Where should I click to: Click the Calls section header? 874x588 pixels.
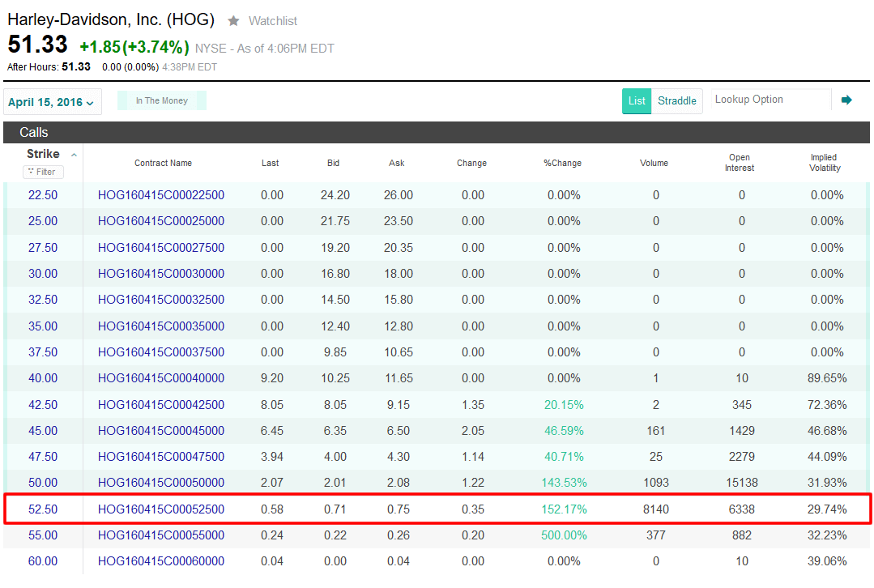coord(437,133)
